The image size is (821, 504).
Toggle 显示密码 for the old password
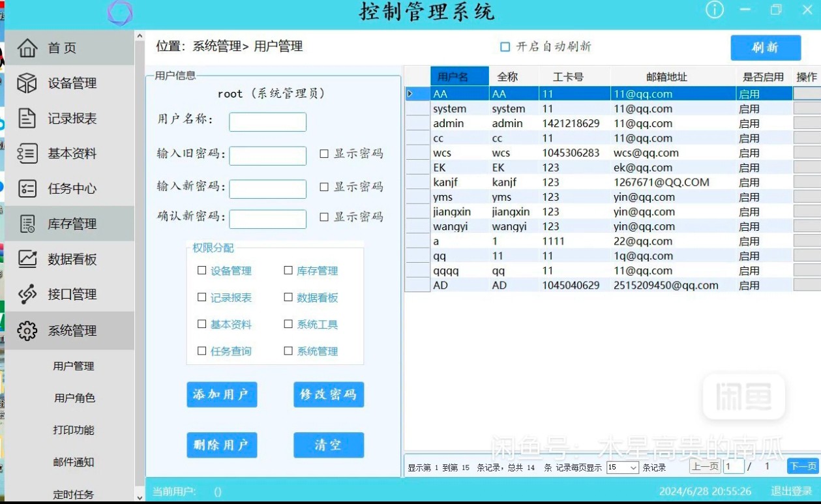(324, 154)
